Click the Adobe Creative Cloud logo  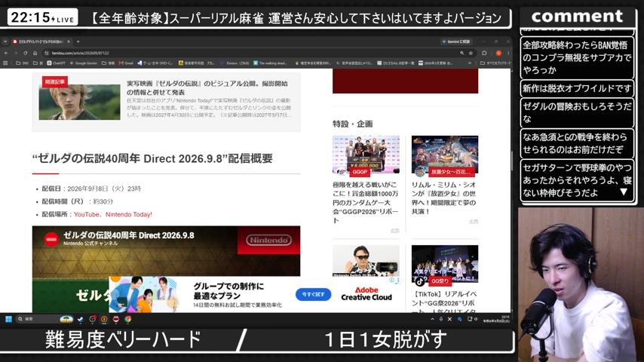(x=366, y=294)
